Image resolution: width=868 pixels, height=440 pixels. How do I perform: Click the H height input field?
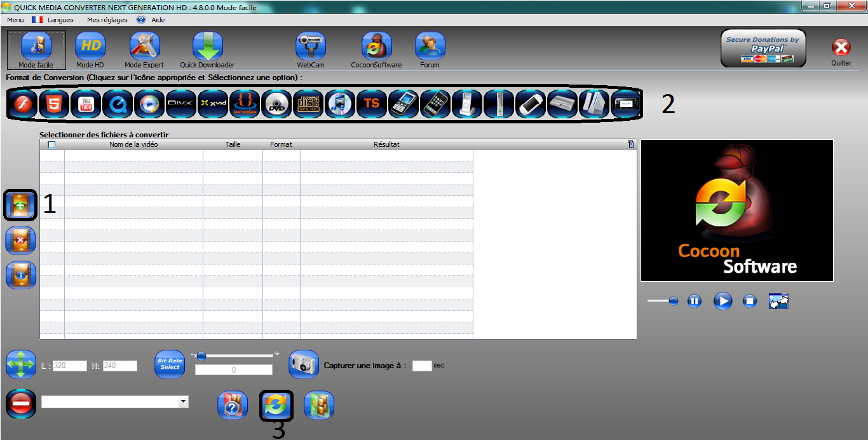120,366
